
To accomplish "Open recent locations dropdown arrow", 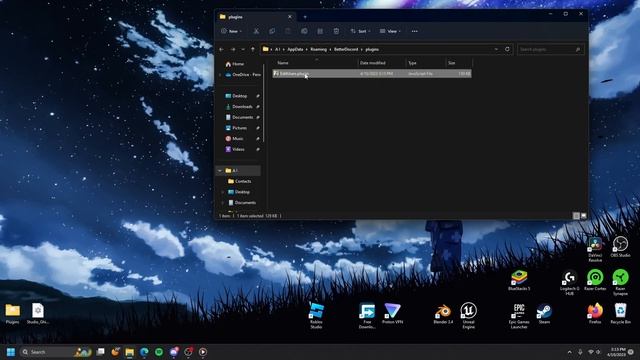I will 243,49.
